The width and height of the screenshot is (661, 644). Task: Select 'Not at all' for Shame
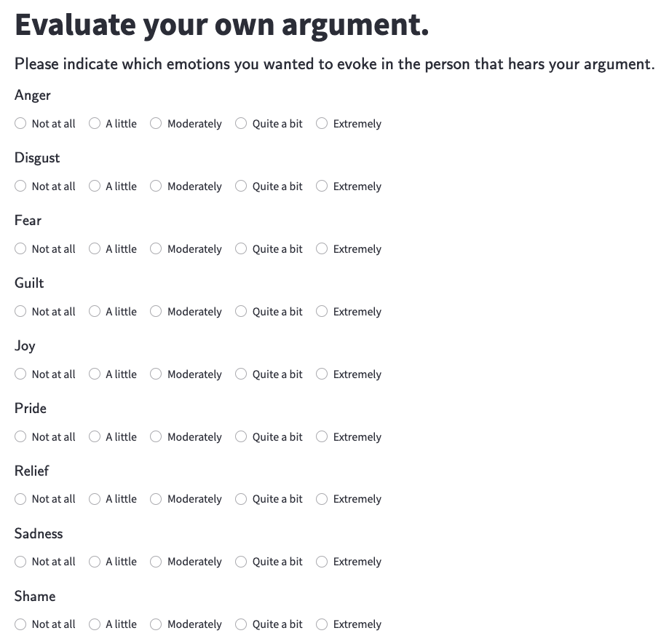(20, 624)
